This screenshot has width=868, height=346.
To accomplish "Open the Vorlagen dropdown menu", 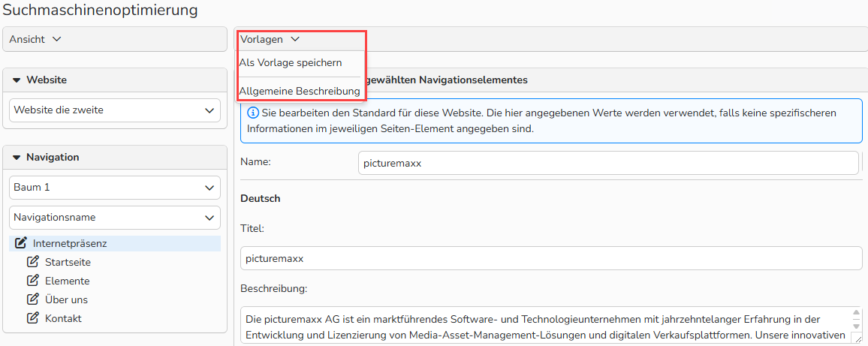I will (x=270, y=39).
